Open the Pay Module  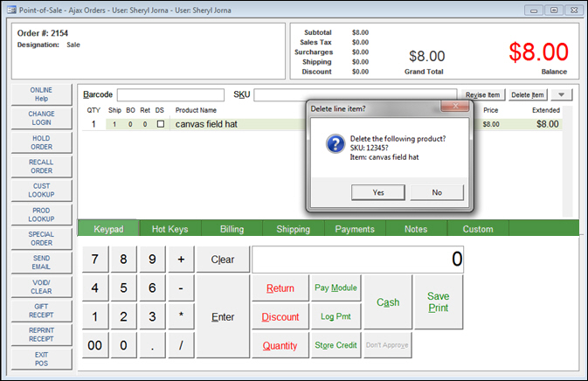(x=336, y=287)
